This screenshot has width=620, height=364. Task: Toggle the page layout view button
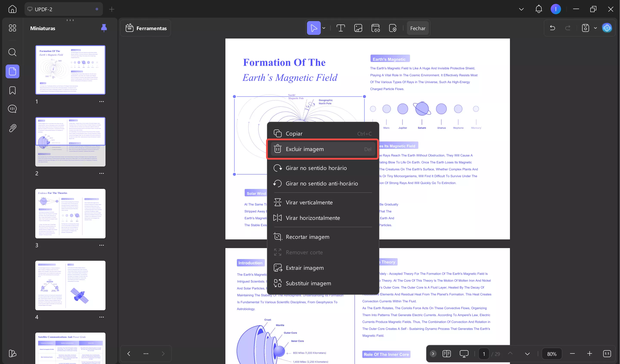coord(446,354)
